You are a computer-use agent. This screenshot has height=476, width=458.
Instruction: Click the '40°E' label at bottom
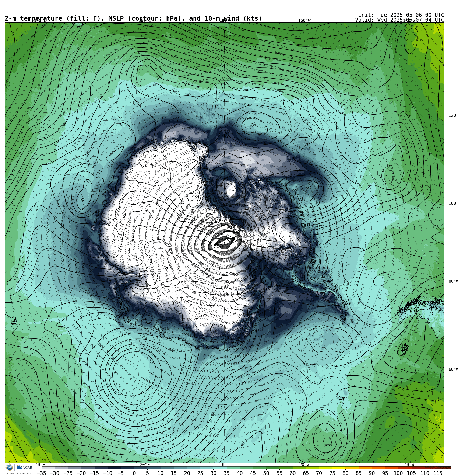pos(40,465)
